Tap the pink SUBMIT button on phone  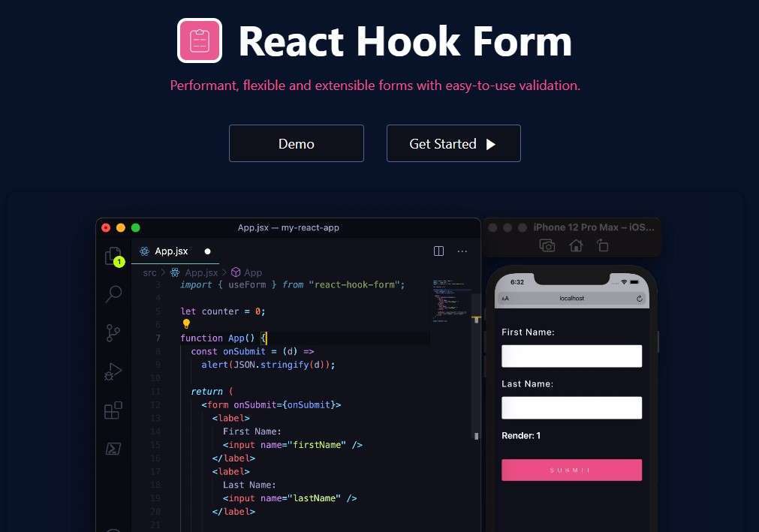click(x=571, y=470)
